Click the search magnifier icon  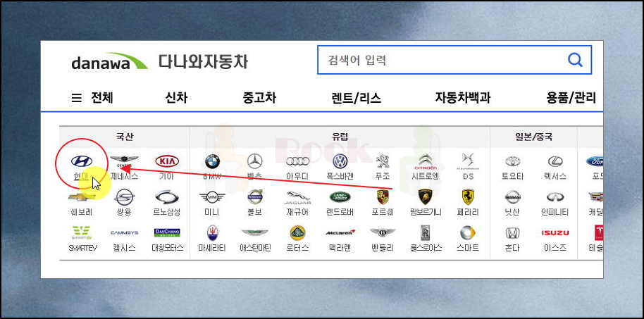575,61
